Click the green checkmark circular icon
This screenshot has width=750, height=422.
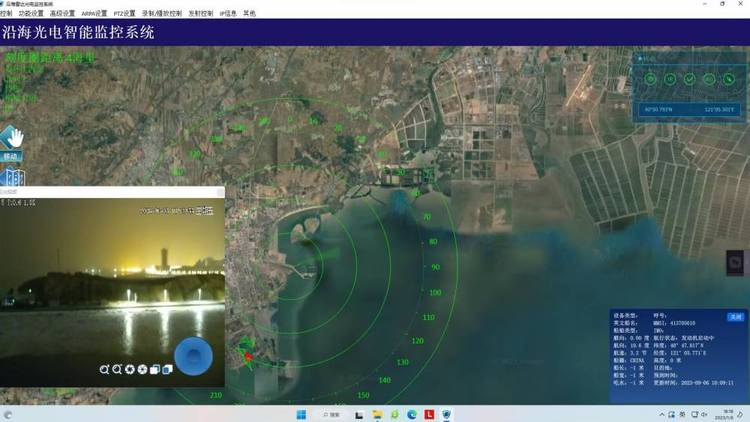coord(689,79)
